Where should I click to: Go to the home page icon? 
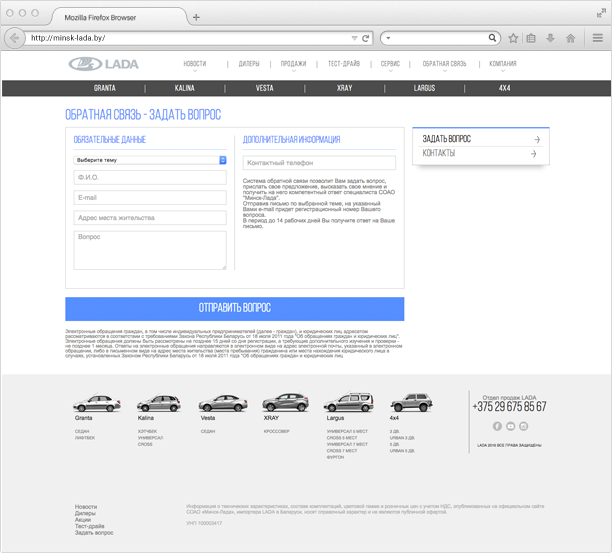[570, 38]
